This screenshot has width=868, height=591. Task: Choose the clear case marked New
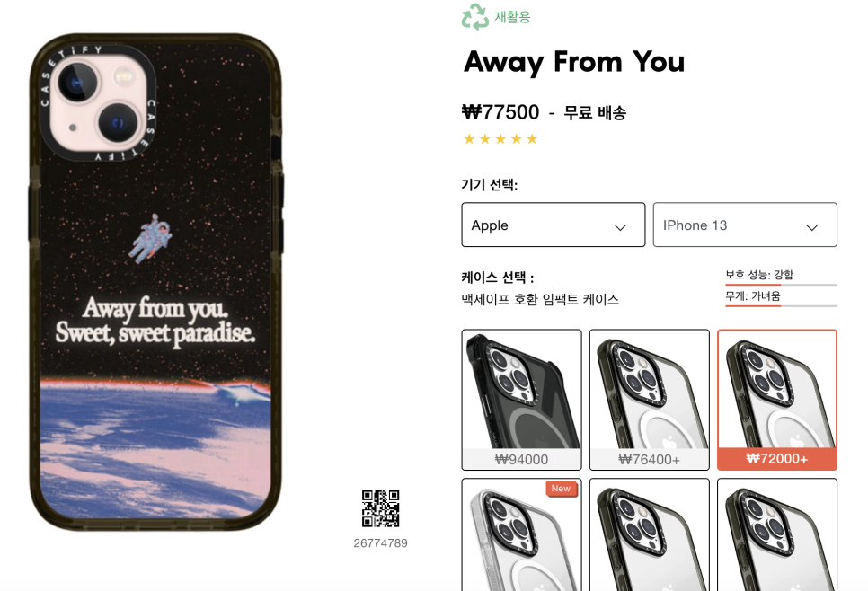[521, 534]
